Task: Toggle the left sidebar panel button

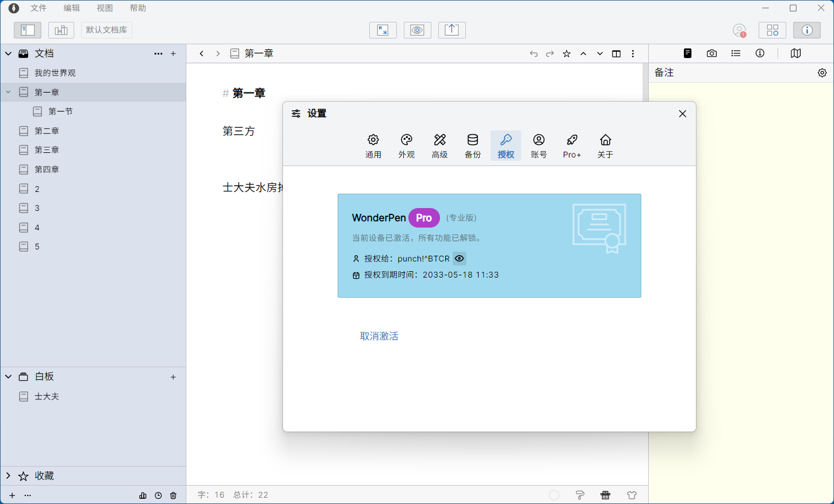Action: point(28,30)
